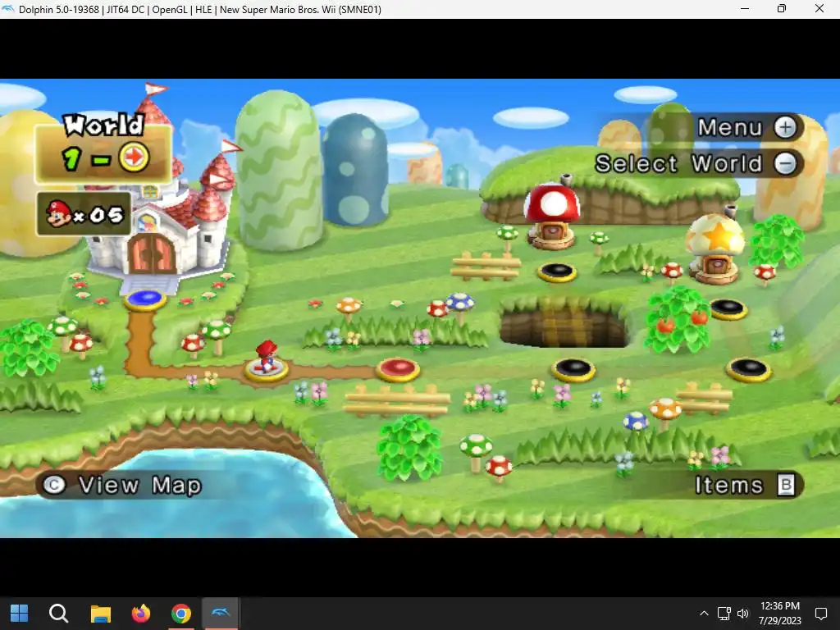This screenshot has width=840, height=630.
Task: Select the red level node on the path
Action: (x=398, y=370)
